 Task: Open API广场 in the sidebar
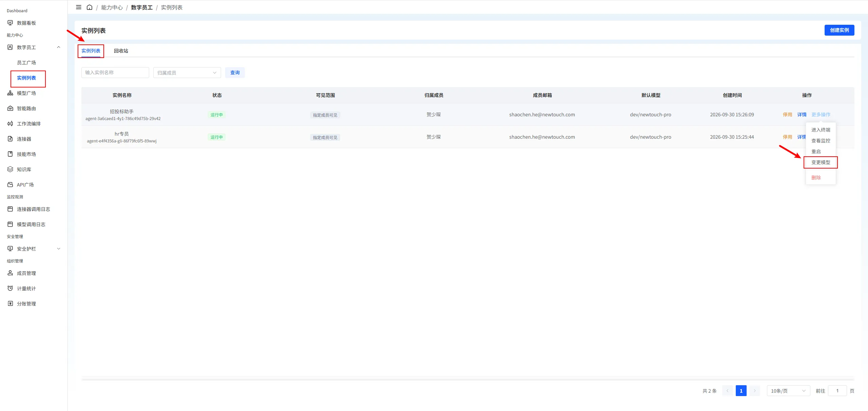[x=25, y=184]
